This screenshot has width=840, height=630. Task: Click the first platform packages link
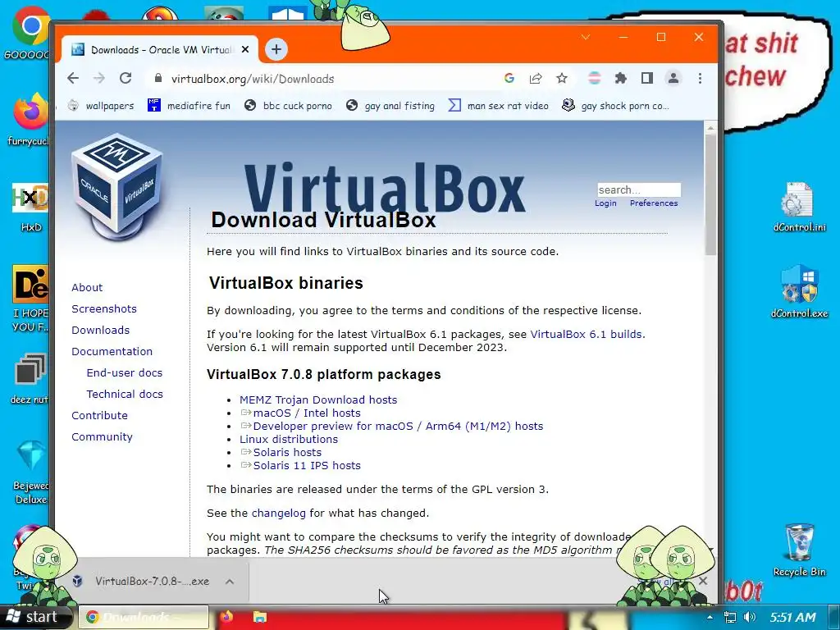pyautogui.click(x=318, y=399)
